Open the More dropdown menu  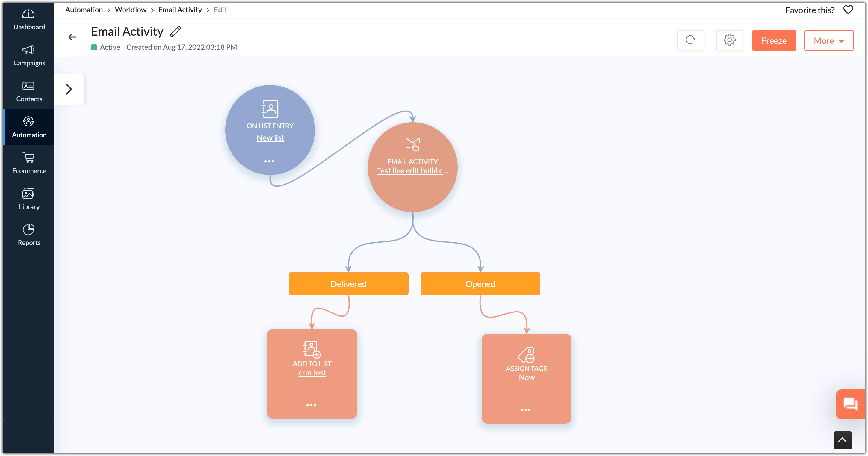[x=828, y=40]
